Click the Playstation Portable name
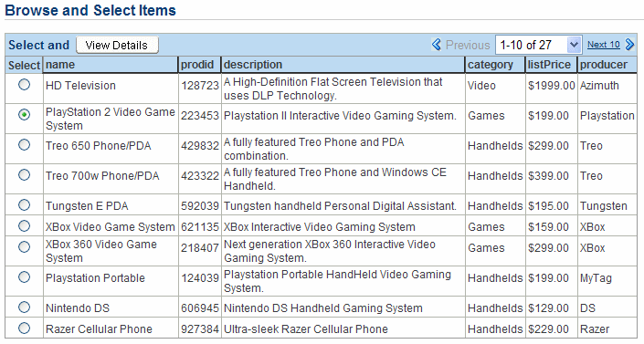Screen dimensions: 644x344 point(95,278)
